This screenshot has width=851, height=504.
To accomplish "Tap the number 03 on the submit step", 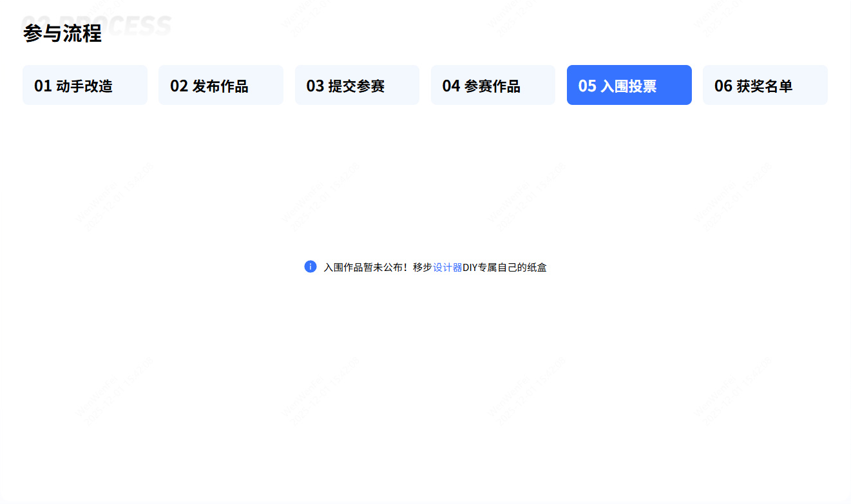I will coord(315,86).
